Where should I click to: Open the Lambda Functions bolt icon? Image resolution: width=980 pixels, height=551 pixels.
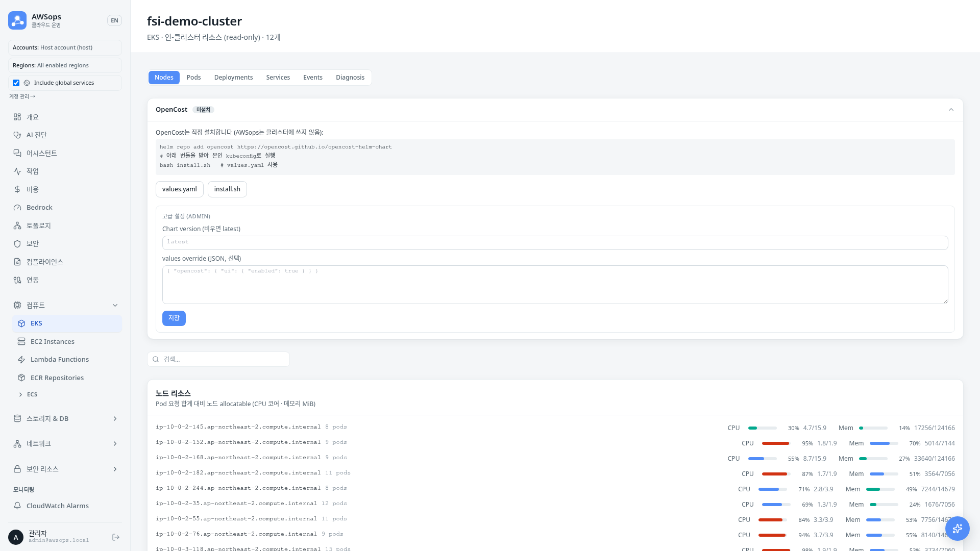coord(21,360)
